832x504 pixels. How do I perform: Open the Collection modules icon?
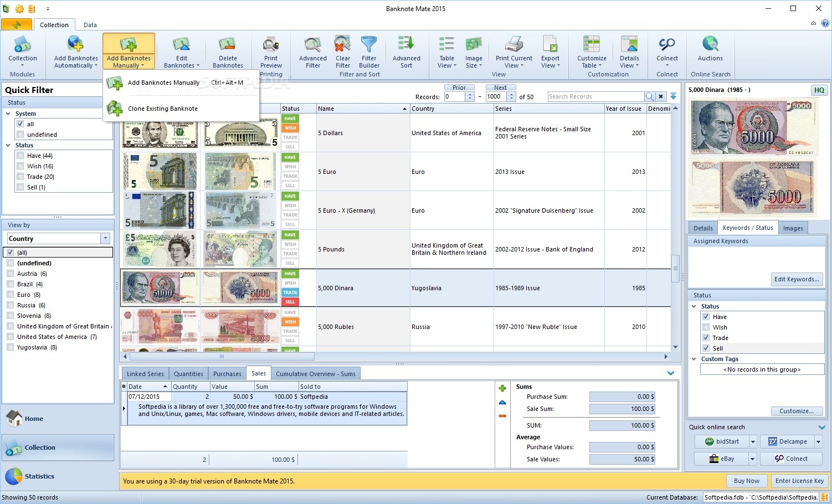tap(23, 52)
